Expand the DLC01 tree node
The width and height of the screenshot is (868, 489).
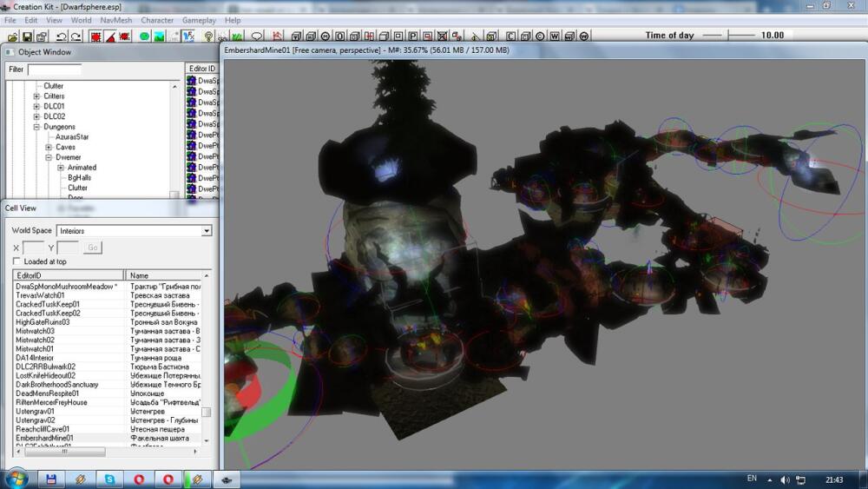click(36, 106)
